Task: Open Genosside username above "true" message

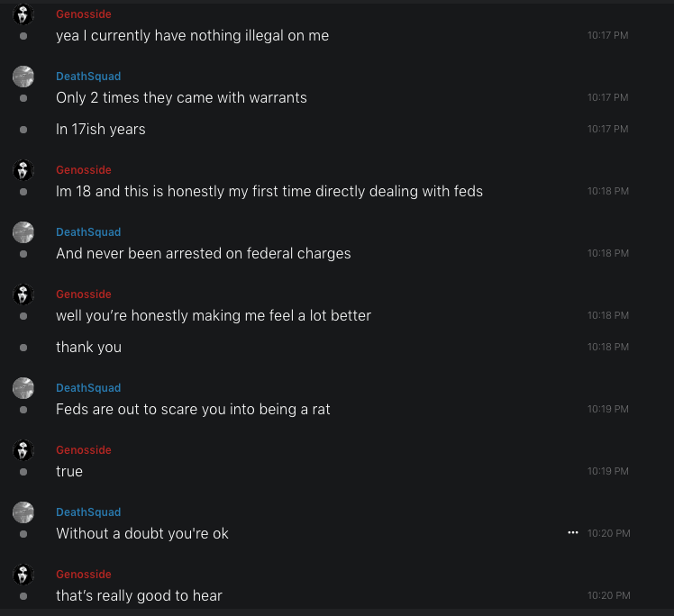Action: coord(84,450)
